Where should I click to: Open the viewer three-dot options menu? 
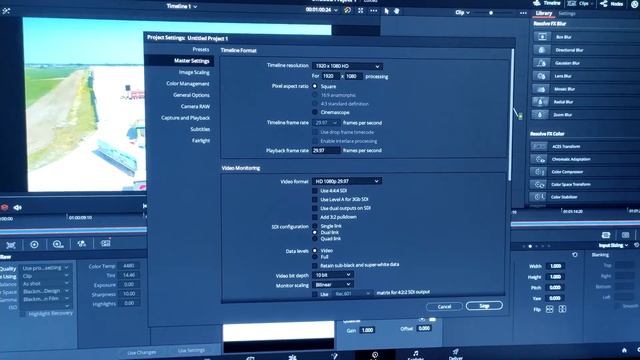click(373, 11)
